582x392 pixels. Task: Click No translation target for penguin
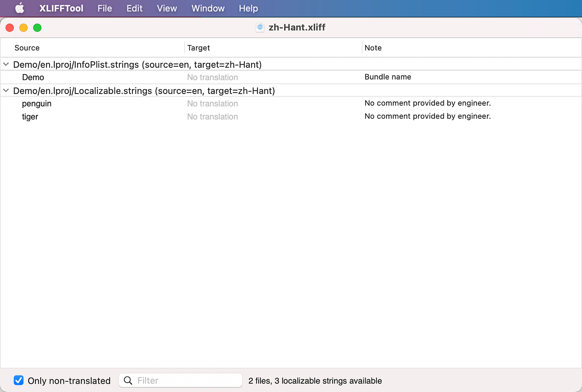[x=212, y=103]
